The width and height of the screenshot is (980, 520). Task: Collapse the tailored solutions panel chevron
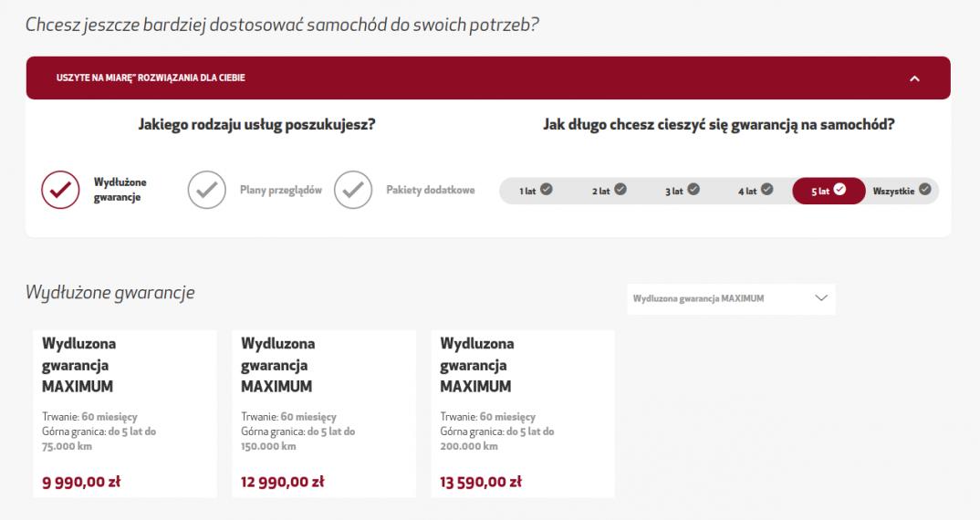coord(915,78)
